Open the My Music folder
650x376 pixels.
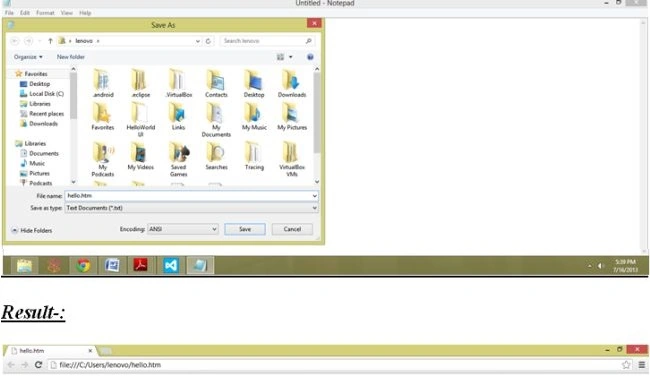(254, 116)
